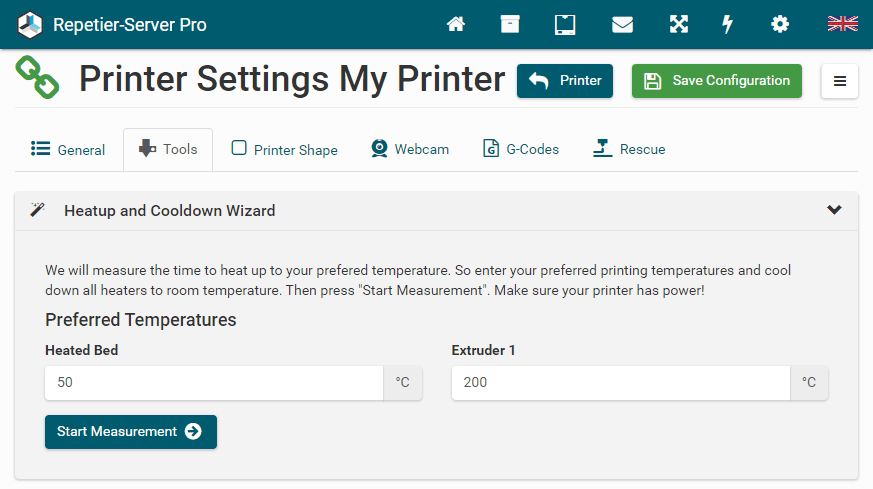Screen dimensions: 873x489
Task: Open messages envelope icon
Action: coord(622,24)
